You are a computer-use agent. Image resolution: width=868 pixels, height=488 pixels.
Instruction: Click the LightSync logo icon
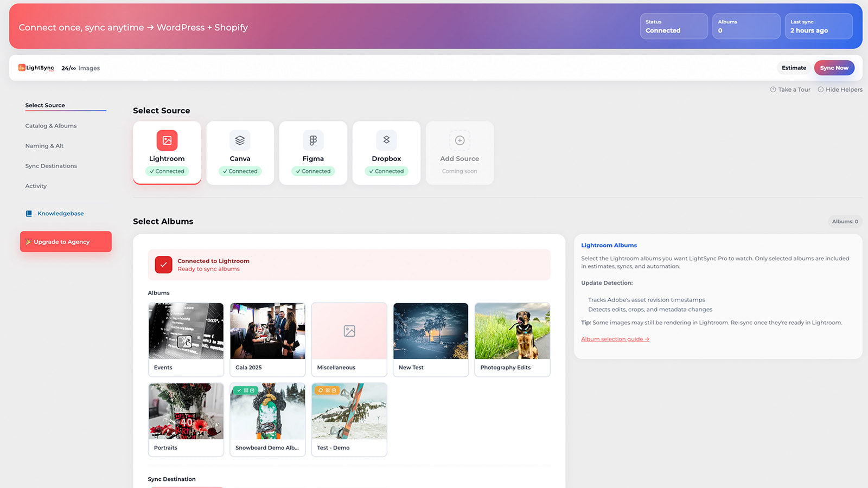coord(21,68)
